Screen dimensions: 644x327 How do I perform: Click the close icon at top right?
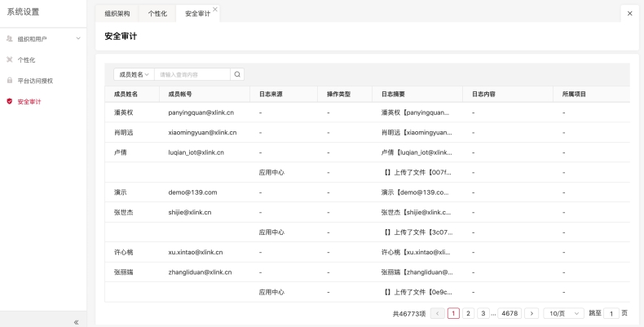pyautogui.click(x=629, y=14)
